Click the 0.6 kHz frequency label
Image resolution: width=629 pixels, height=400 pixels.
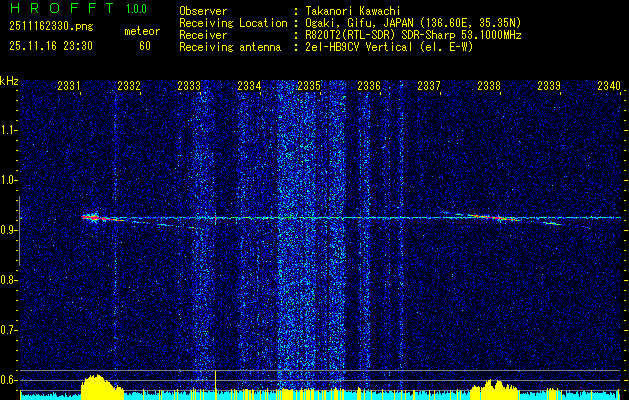[x=8, y=380]
